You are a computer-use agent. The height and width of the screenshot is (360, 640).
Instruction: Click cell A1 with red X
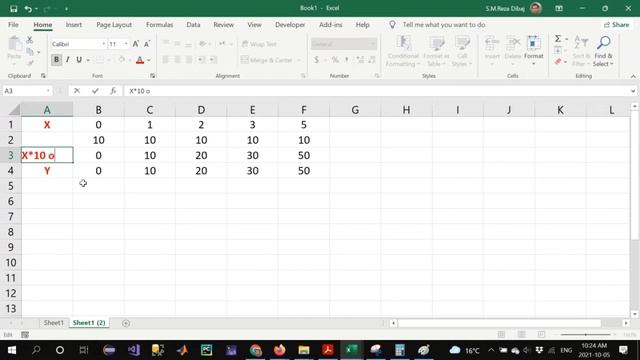click(x=47, y=125)
